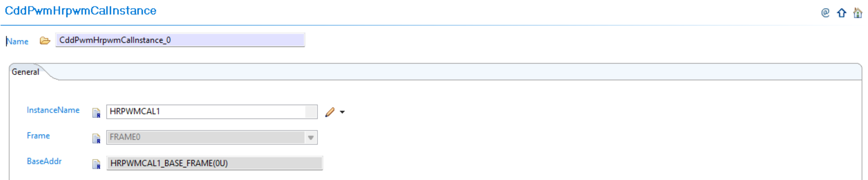868x180 pixels.
Task: Click the document icon beside Frame
Action: coord(97,138)
